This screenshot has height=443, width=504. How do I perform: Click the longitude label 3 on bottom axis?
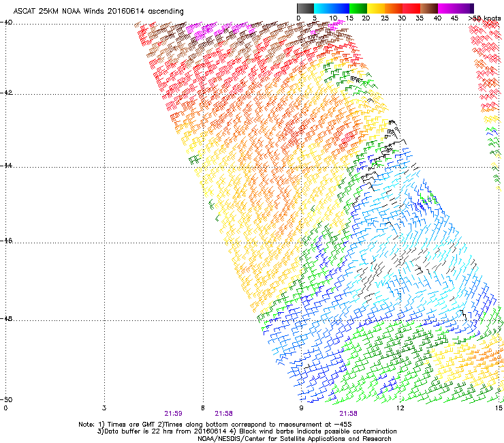coord(104,408)
